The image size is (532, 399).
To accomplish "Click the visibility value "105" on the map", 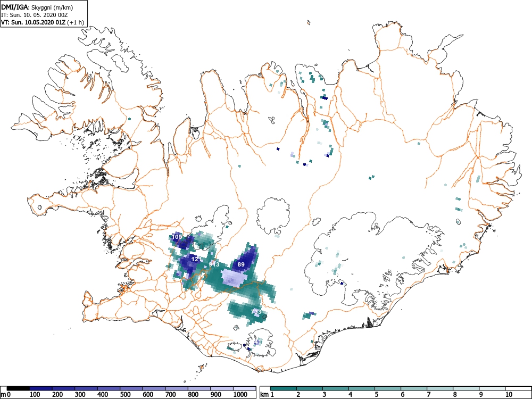I will (177, 237).
